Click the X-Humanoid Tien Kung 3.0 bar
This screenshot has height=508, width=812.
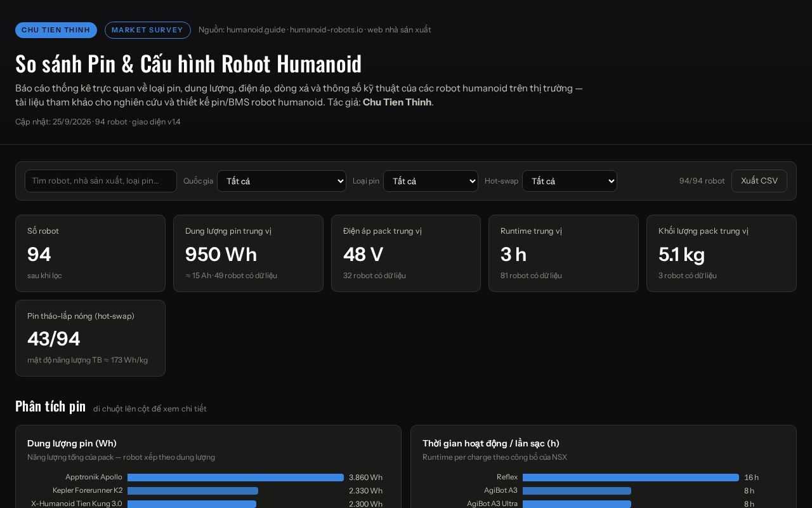[192, 504]
